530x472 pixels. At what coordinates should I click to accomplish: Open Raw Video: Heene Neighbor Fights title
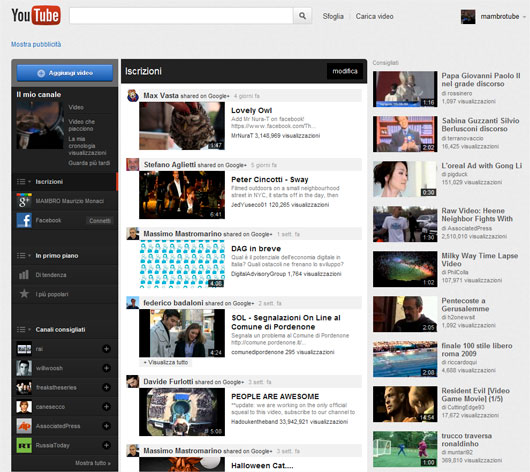(477, 214)
